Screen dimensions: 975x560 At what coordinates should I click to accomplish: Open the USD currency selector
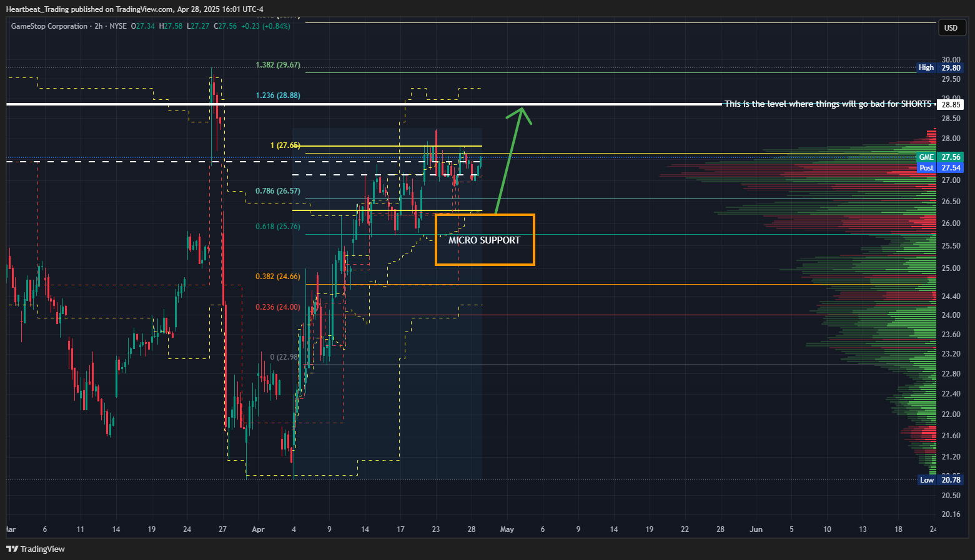coord(951,27)
